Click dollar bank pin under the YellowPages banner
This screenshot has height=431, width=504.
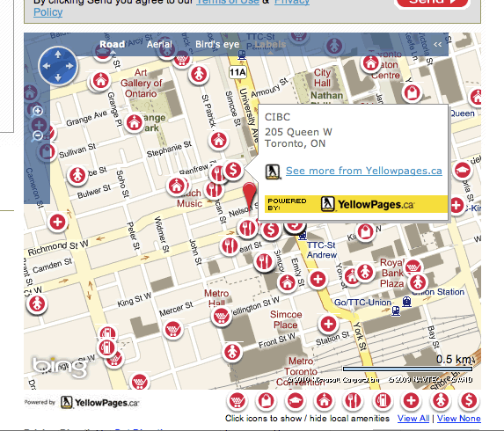point(271,230)
